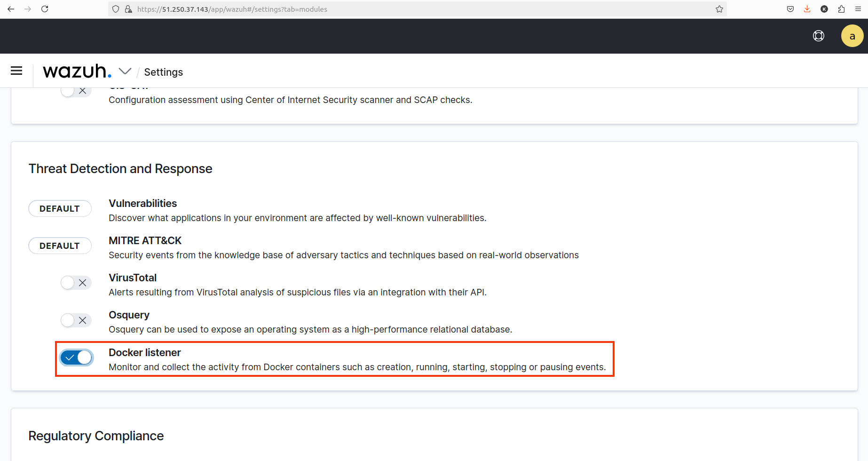Click the Osquery description text

(310, 329)
